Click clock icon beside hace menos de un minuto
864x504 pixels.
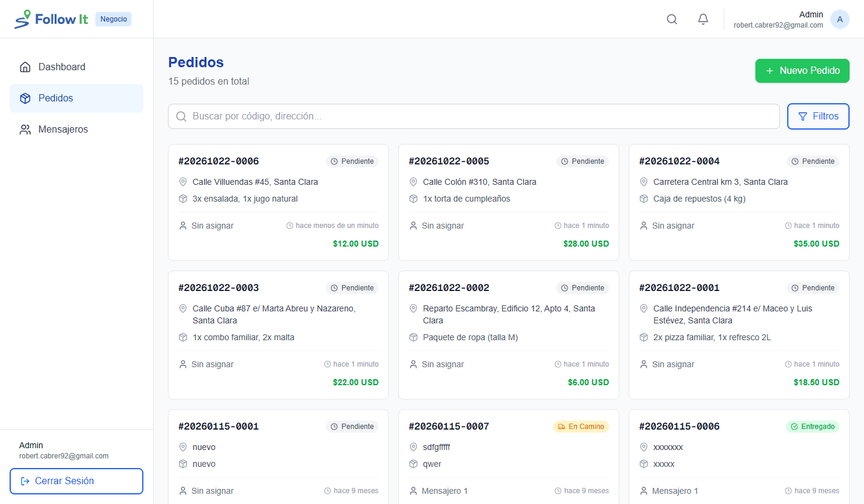tap(290, 226)
